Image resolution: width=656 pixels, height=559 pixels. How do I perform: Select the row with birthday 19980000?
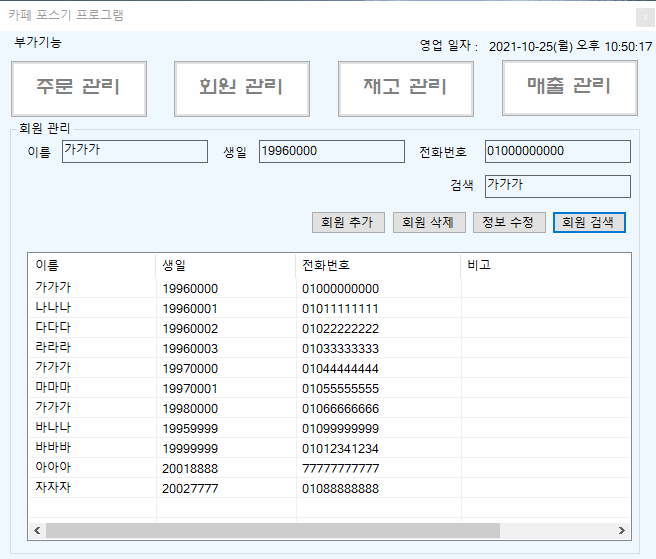click(x=329, y=408)
